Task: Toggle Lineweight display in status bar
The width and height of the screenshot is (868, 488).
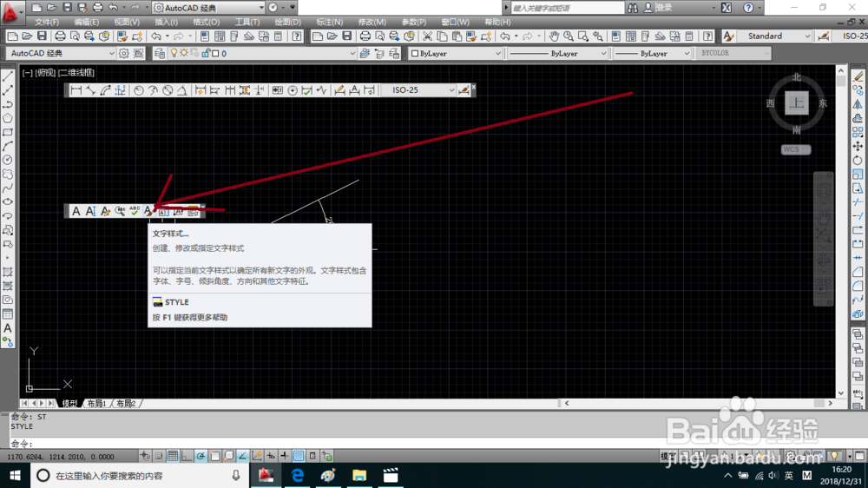Action: pos(285,456)
